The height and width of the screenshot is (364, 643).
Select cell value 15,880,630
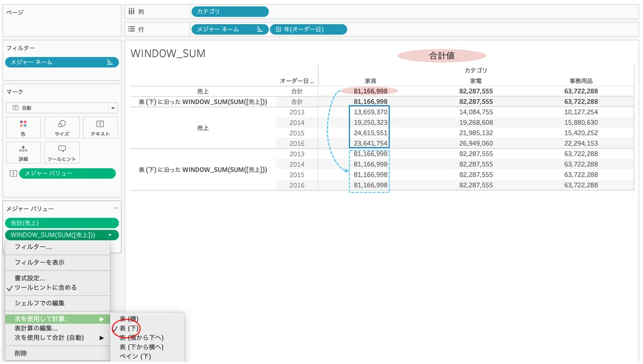(x=581, y=123)
